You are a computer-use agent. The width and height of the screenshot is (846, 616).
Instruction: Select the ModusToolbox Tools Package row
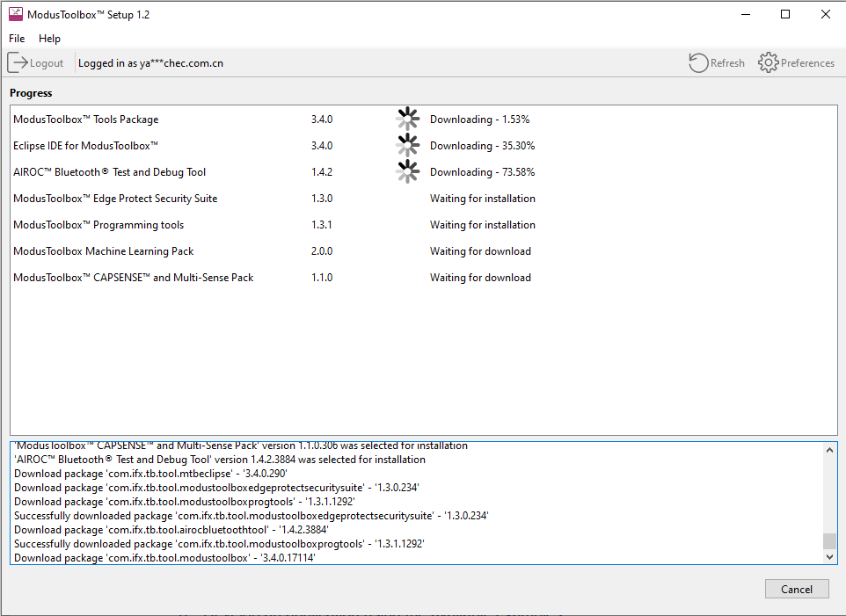coord(424,120)
